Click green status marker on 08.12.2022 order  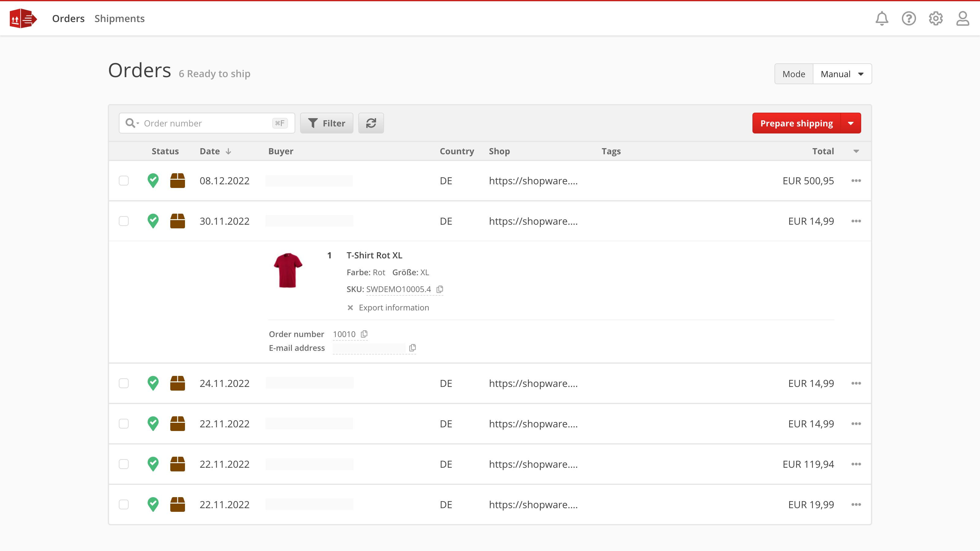click(x=153, y=181)
